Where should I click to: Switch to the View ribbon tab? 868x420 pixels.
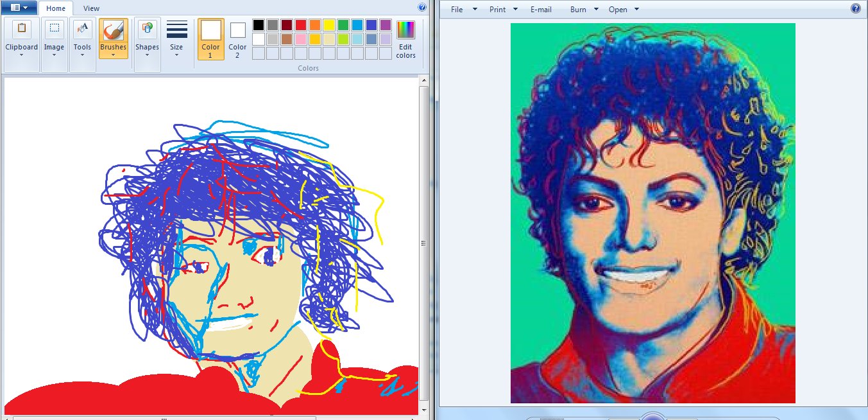(x=92, y=8)
